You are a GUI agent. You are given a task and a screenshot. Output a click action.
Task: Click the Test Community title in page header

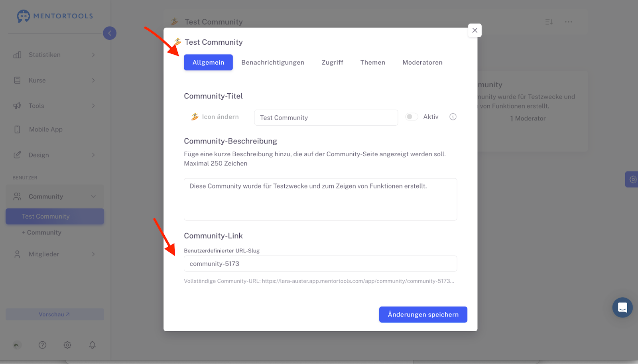214,22
